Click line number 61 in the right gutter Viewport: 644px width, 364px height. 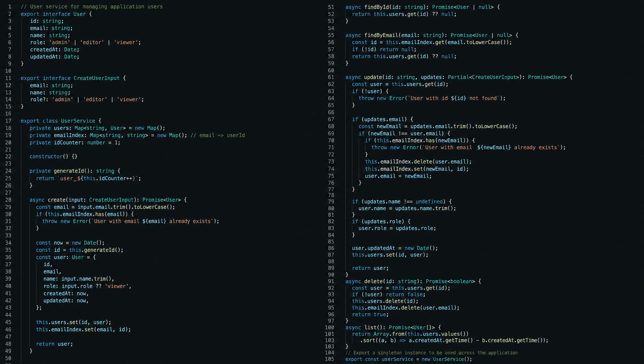(331, 77)
